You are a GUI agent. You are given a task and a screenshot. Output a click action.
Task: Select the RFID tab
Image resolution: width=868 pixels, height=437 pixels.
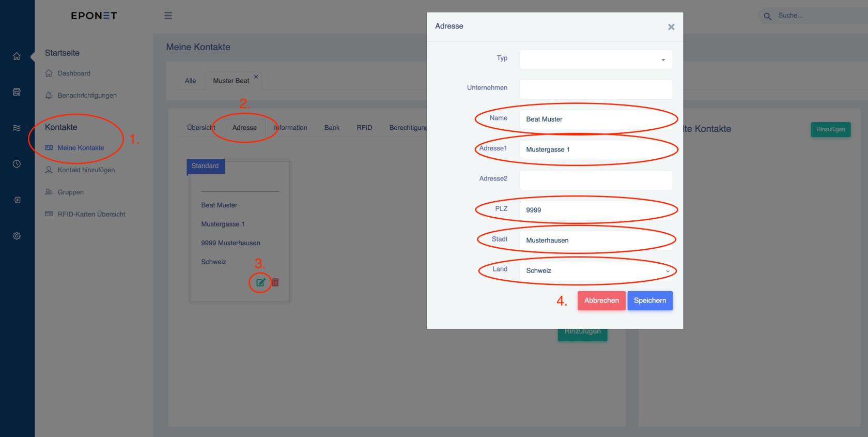point(364,128)
